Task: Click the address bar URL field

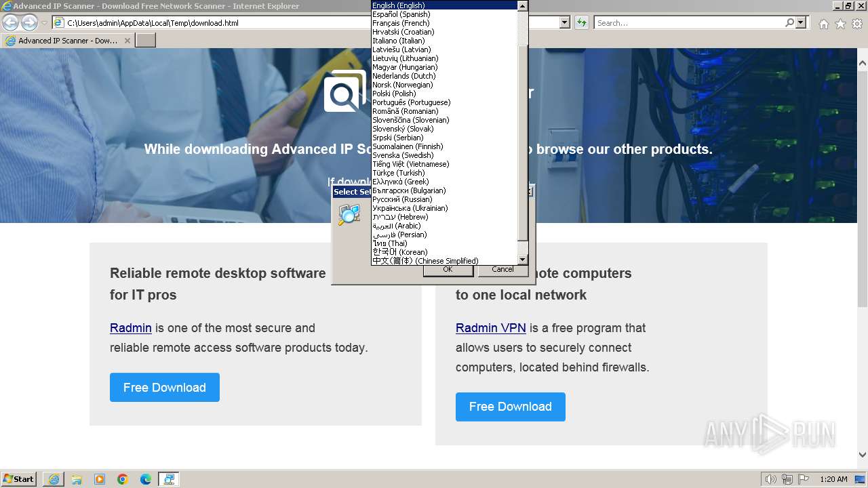Action: point(305,22)
